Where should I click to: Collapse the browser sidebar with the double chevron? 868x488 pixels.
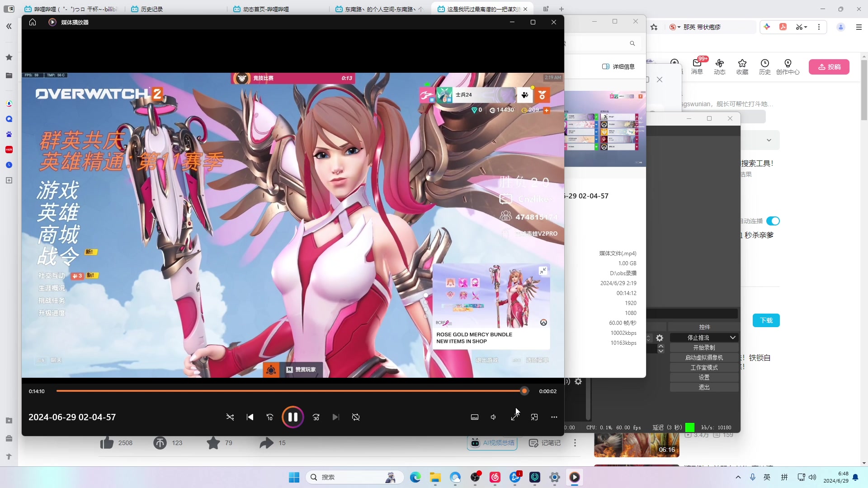coord(9,26)
